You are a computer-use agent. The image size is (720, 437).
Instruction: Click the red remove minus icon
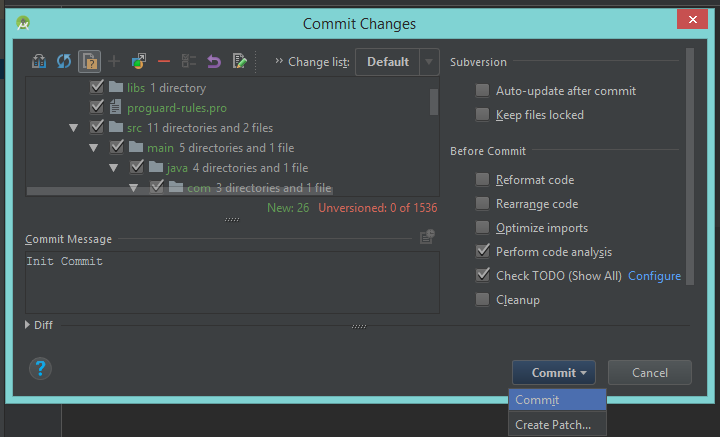163,62
